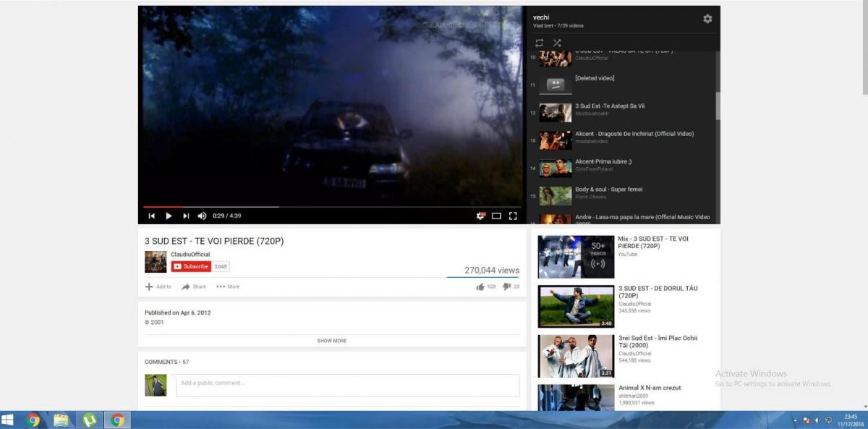Open thumbnail of Akcent - Dragoste De Inchiriat

tap(556, 140)
